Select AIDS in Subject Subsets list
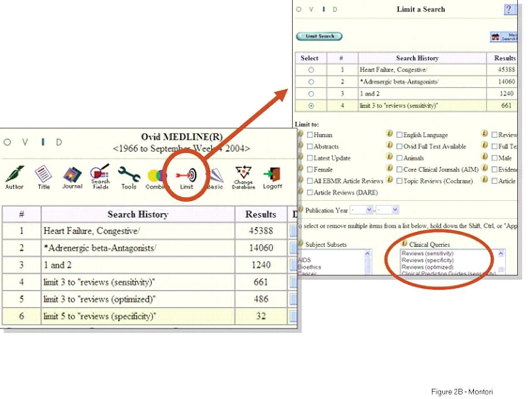 pos(305,260)
